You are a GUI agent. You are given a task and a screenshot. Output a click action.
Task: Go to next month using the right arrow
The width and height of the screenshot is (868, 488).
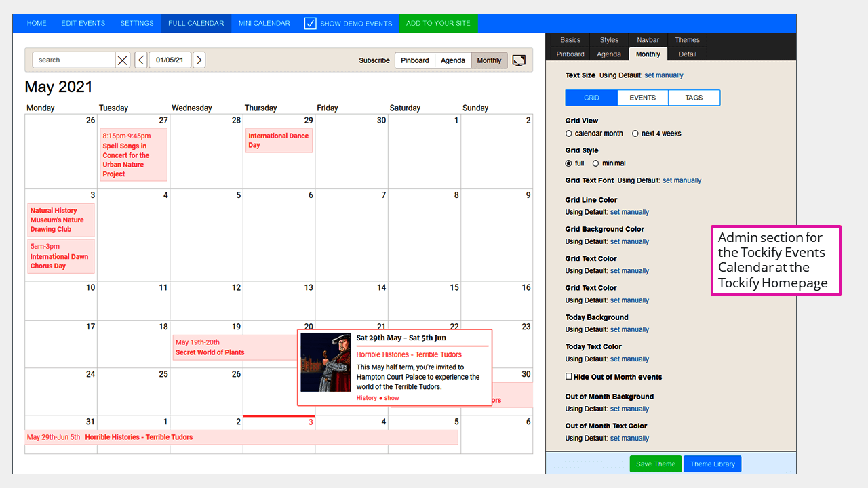click(x=199, y=60)
